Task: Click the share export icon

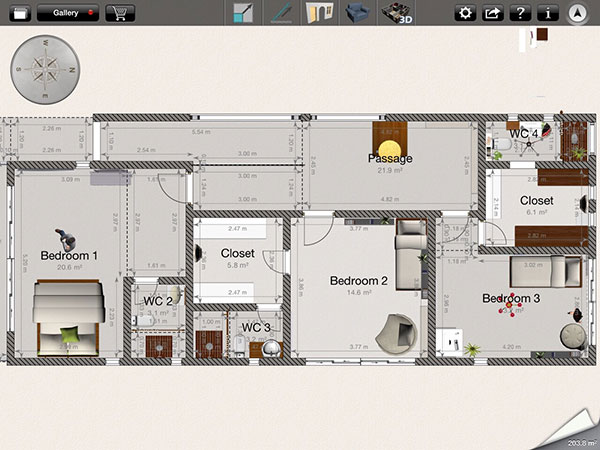Action: [x=492, y=13]
